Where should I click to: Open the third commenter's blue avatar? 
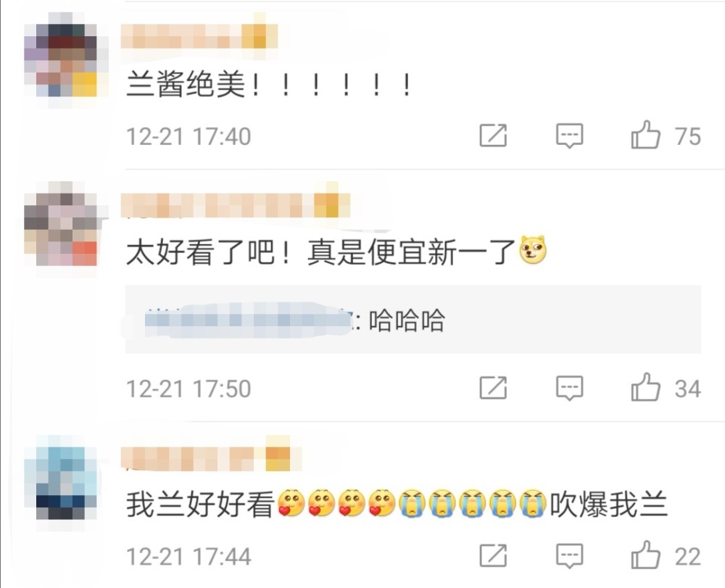click(x=61, y=483)
